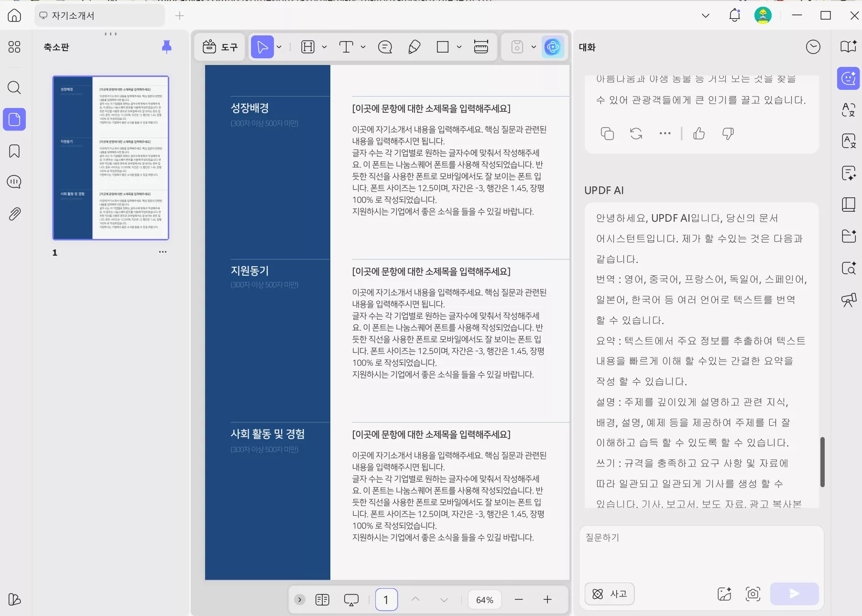Viewport: 862px width, 616px height.
Task: Open the translate panel in the right sidebar
Action: (849, 110)
